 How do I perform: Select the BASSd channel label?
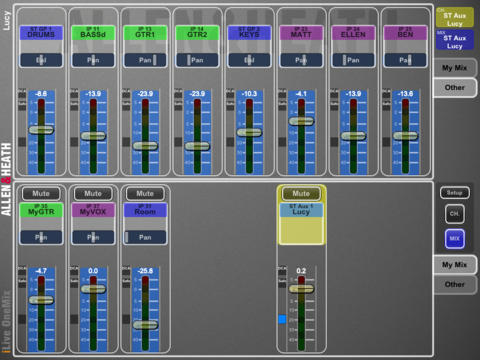click(x=93, y=33)
